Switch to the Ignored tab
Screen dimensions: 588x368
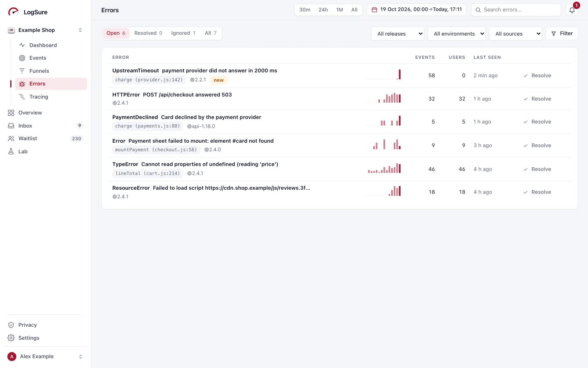[x=183, y=33]
